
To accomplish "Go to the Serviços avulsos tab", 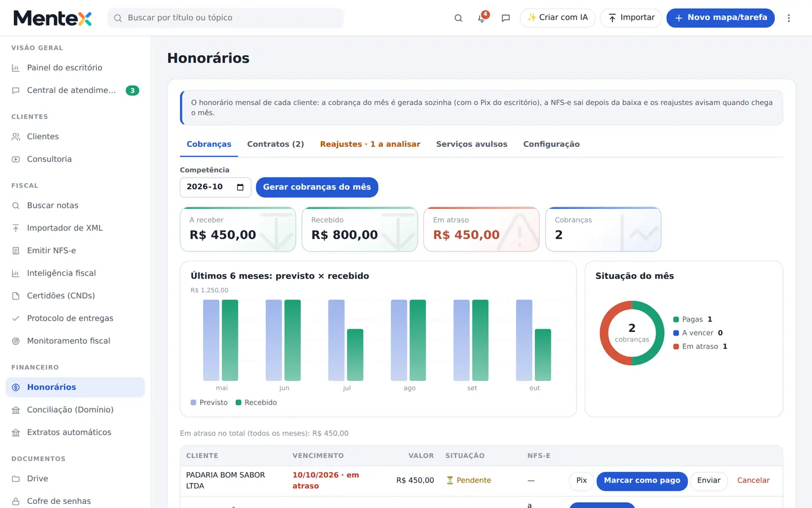I will coord(472,144).
